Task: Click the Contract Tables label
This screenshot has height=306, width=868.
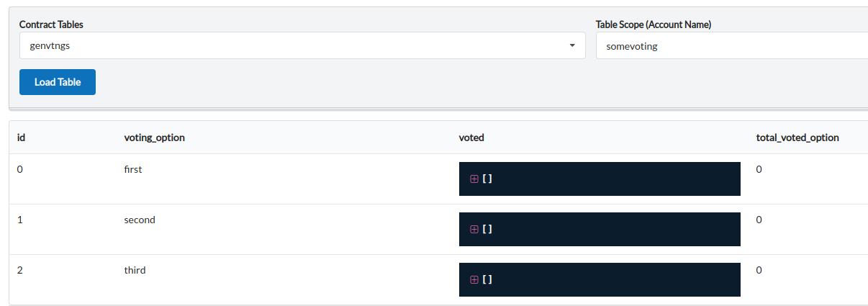Action: click(51, 24)
